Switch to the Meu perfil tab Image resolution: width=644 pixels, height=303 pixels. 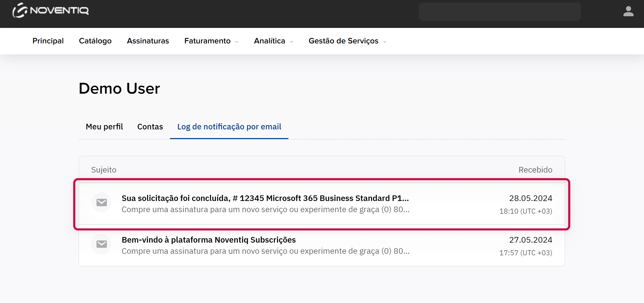(104, 127)
